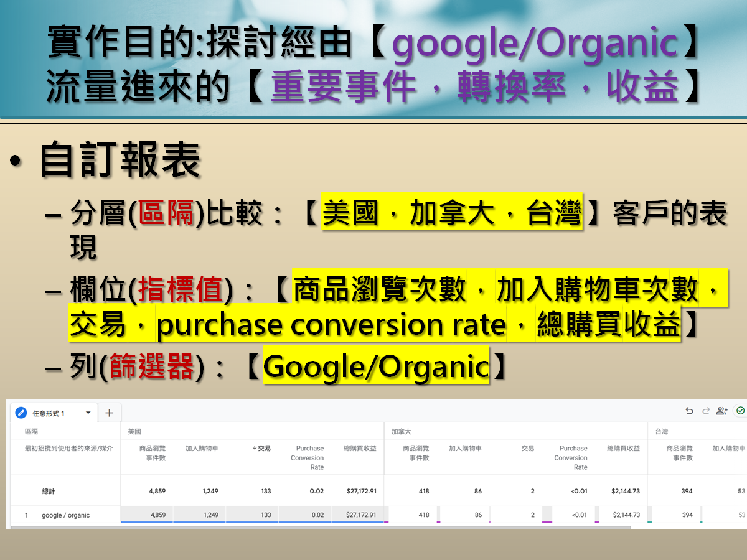The height and width of the screenshot is (560, 747).
Task: Click the 最初招攬到使用者的來源/媒介 dimension header
Action: [68, 448]
